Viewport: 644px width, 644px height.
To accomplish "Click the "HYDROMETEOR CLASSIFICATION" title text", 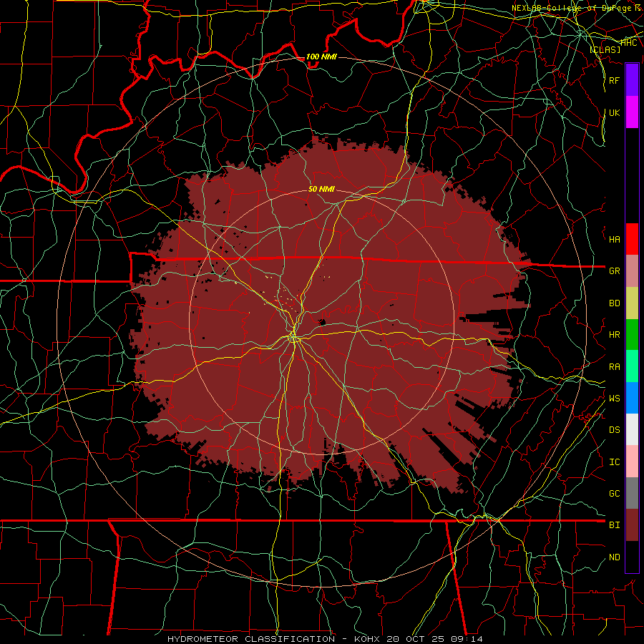I will click(251, 639).
